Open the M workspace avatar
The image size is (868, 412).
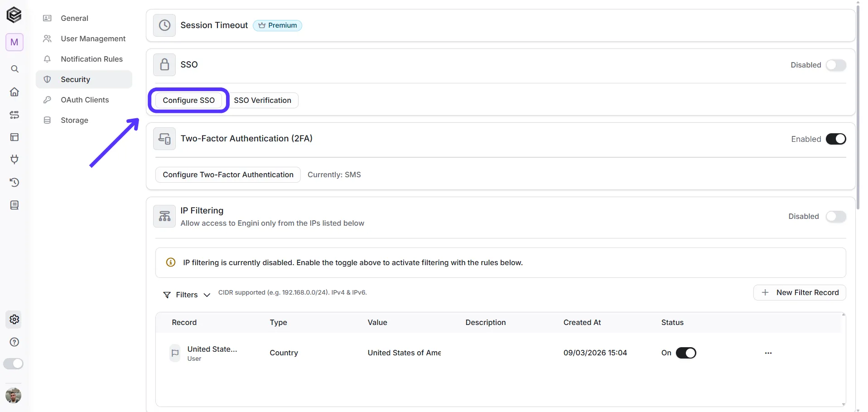[x=14, y=42]
